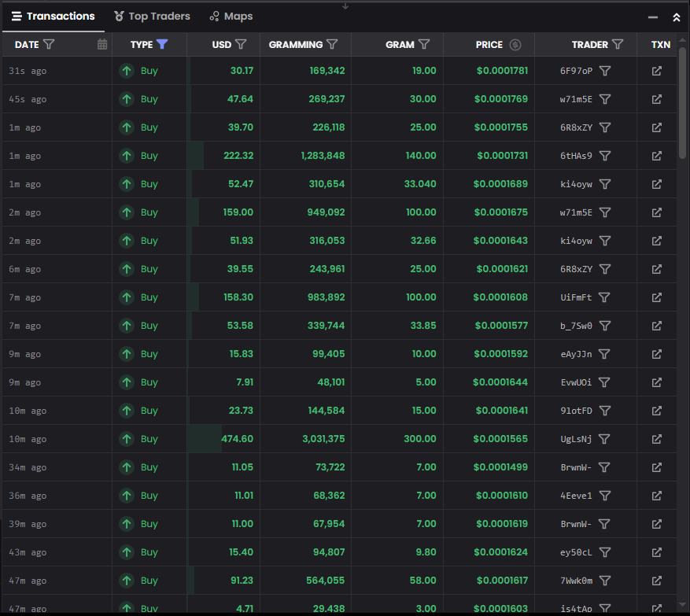Filter trades by trader 6tHAs9
The image size is (690, 616).
pos(606,156)
